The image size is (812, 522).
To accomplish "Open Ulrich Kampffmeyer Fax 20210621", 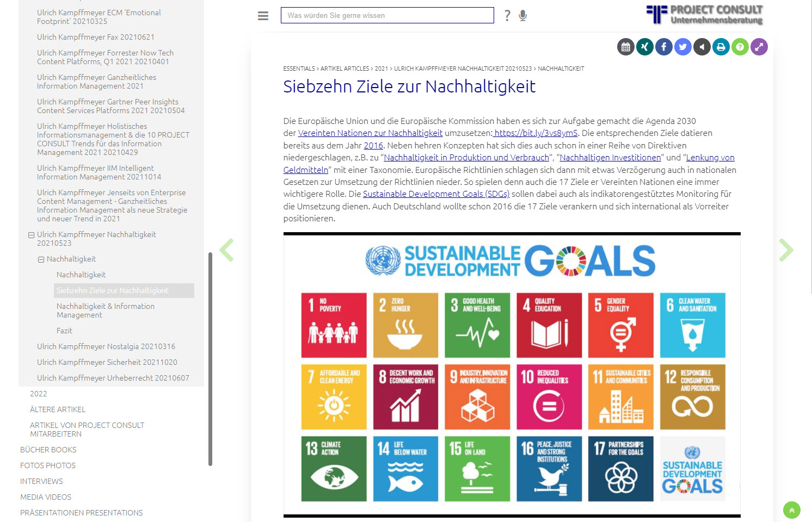I will point(96,37).
